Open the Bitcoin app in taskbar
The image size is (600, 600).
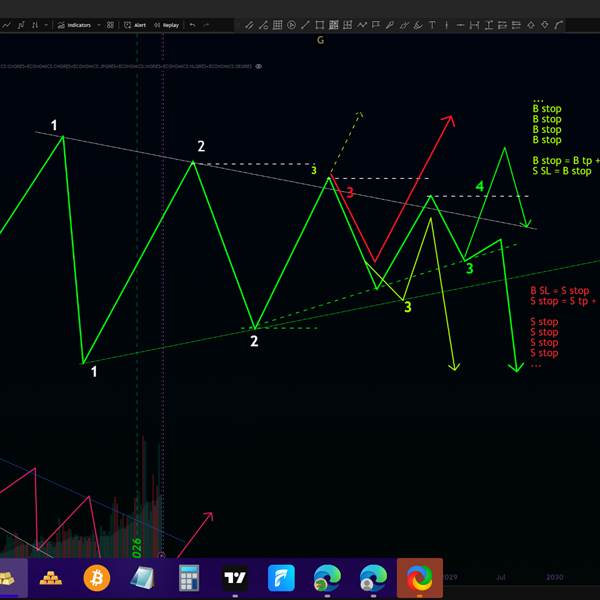(x=97, y=578)
